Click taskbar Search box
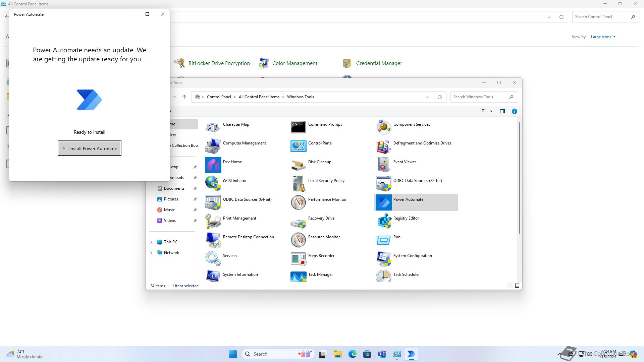 pyautogui.click(x=278, y=354)
